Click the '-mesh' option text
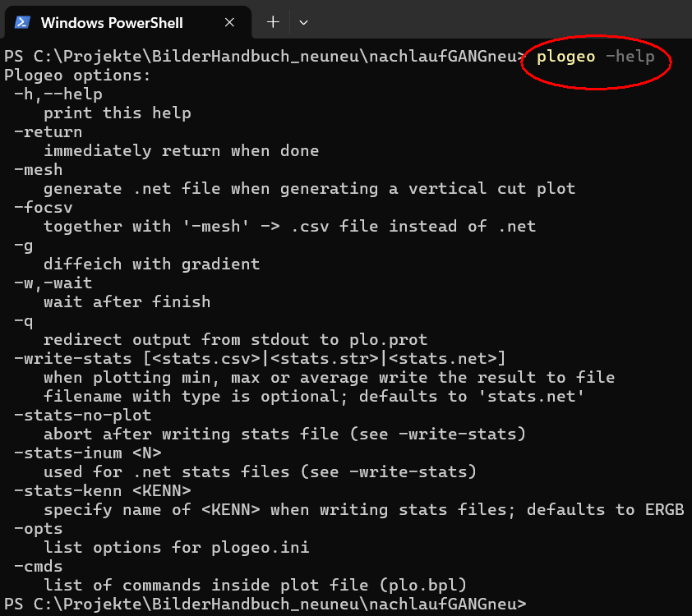The width and height of the screenshot is (692, 616). click(39, 170)
